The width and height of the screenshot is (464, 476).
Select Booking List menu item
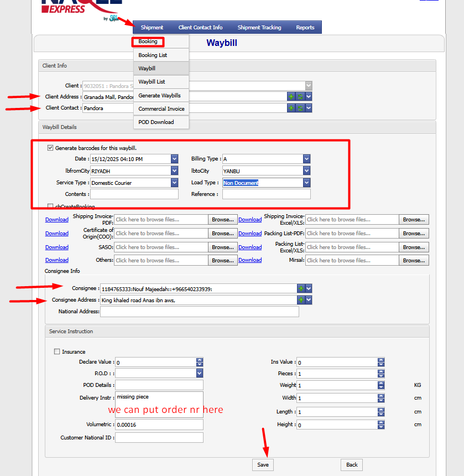pyautogui.click(x=161, y=55)
